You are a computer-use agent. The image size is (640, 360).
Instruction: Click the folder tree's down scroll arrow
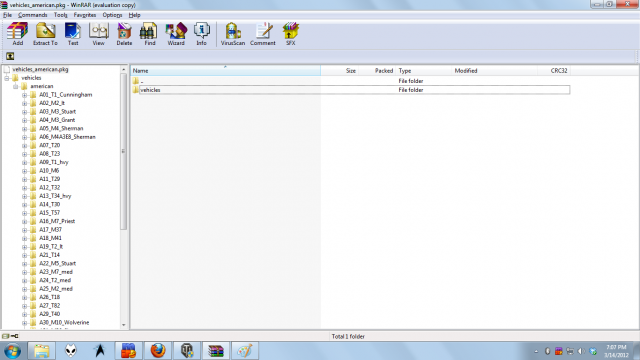click(x=124, y=325)
